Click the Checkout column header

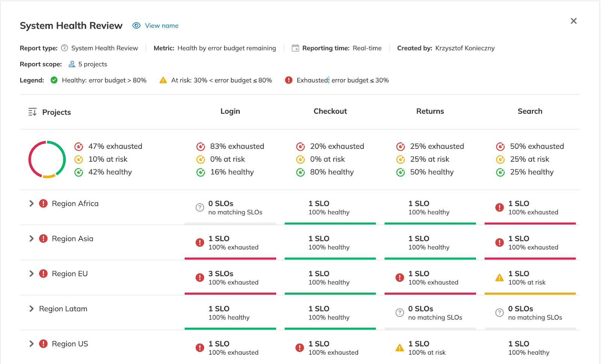(x=330, y=111)
